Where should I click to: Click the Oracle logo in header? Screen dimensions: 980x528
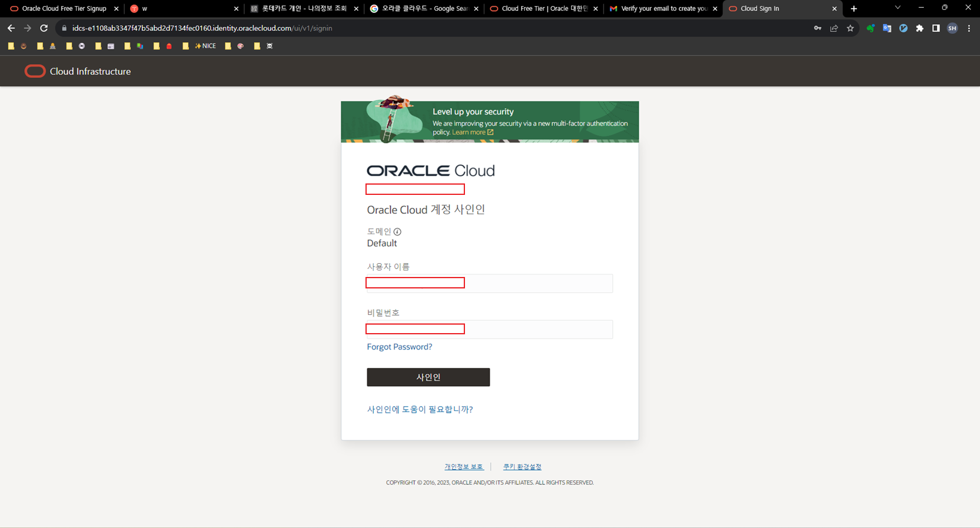click(x=35, y=71)
